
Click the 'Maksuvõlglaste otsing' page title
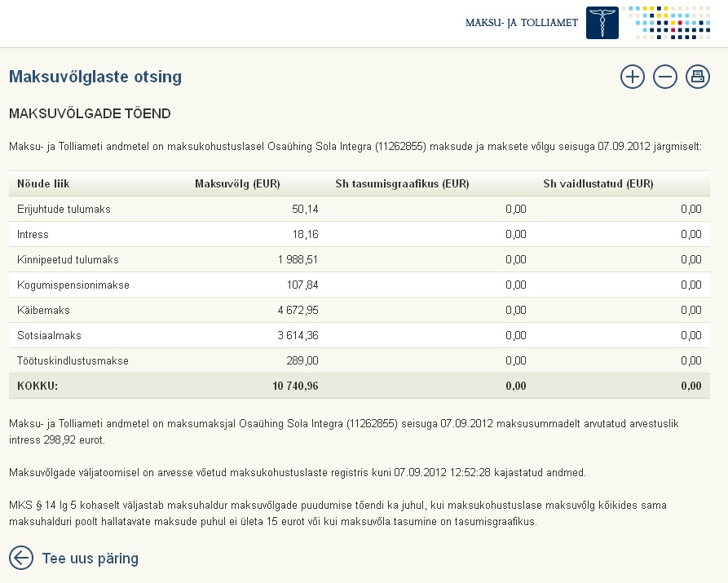tap(95, 77)
